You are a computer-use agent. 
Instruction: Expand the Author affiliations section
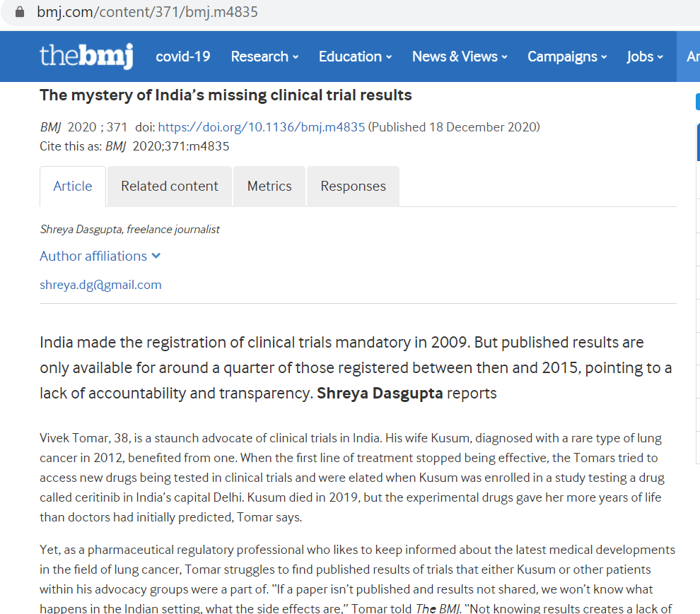(x=100, y=256)
